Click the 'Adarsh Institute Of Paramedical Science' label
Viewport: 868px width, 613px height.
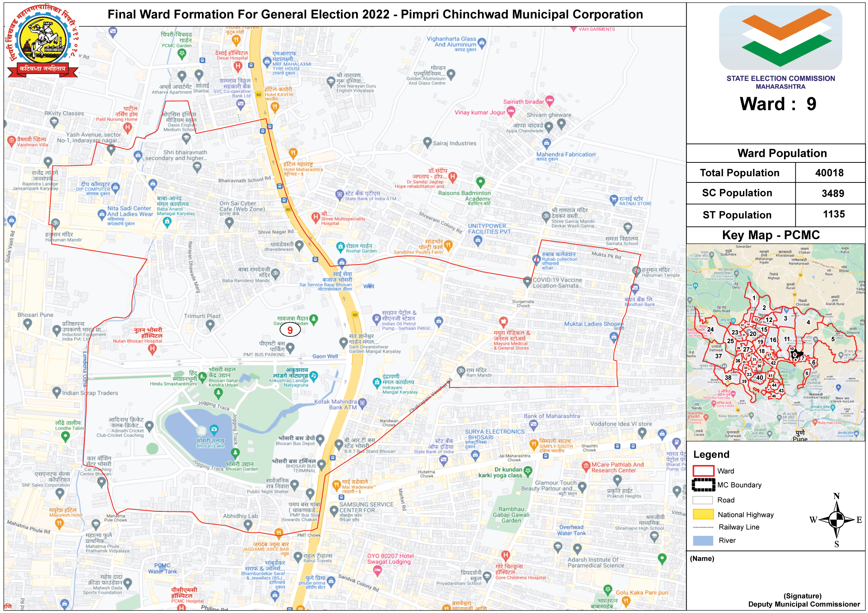coord(596,563)
